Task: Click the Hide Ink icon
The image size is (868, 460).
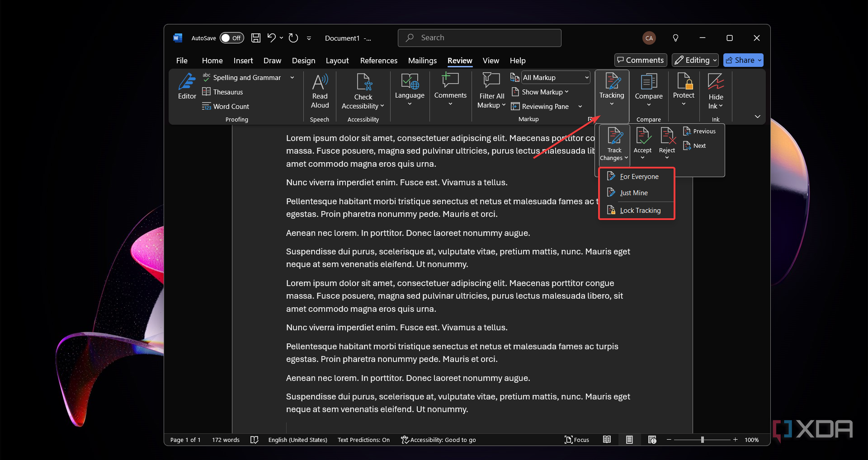Action: (716, 82)
